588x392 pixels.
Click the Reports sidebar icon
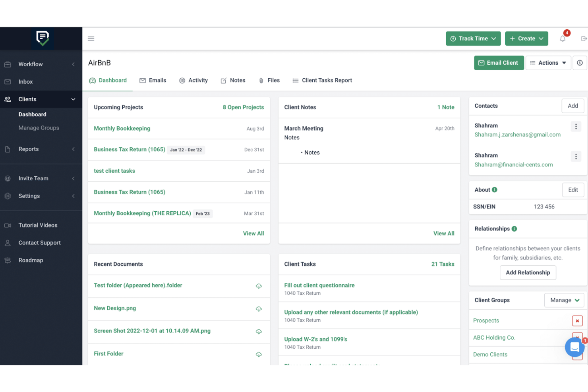coord(8,149)
